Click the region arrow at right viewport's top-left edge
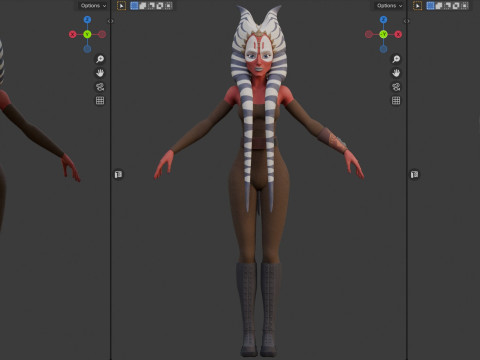The width and height of the screenshot is (480, 360). (407, 21)
